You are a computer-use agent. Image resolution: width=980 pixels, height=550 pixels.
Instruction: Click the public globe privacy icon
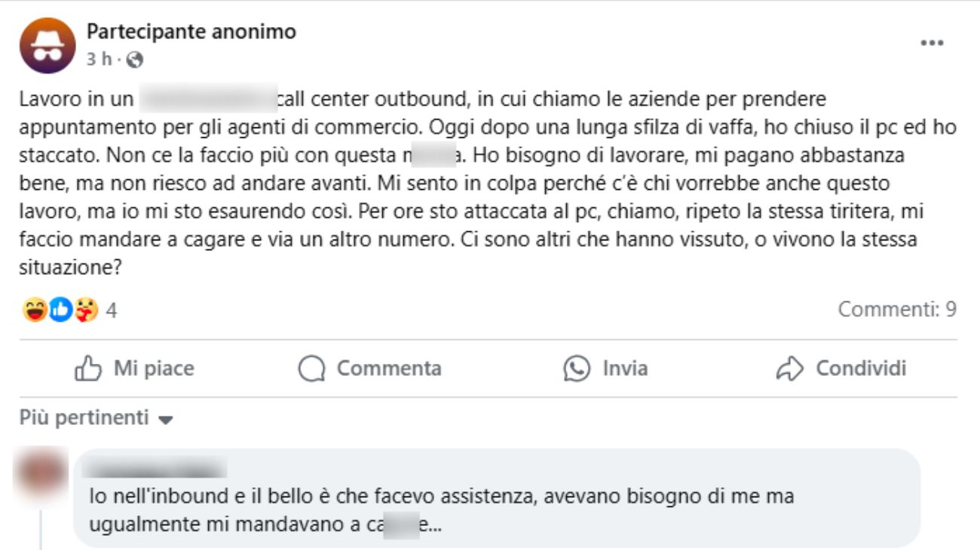tap(135, 59)
